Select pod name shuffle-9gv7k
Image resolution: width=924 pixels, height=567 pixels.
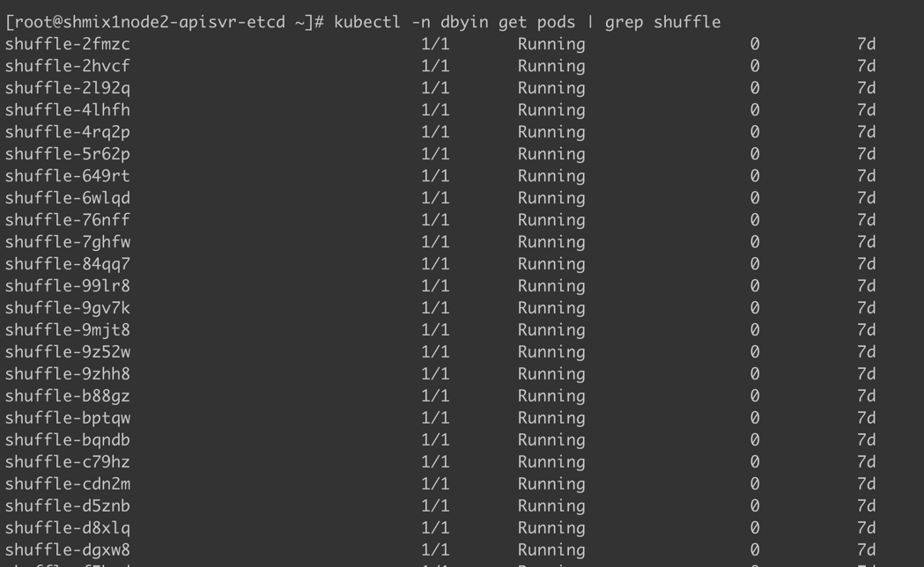68,308
